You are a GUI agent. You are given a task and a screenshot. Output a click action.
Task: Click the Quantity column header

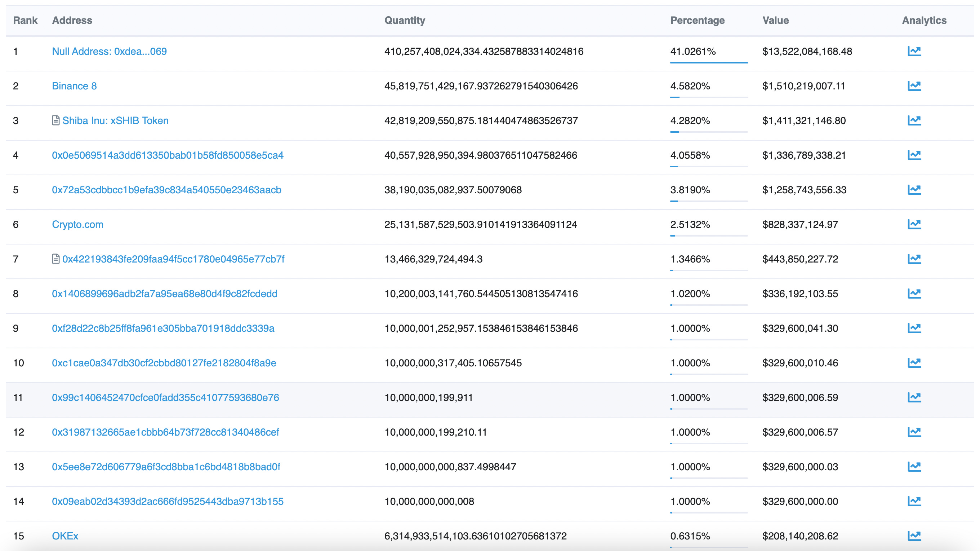tap(405, 21)
